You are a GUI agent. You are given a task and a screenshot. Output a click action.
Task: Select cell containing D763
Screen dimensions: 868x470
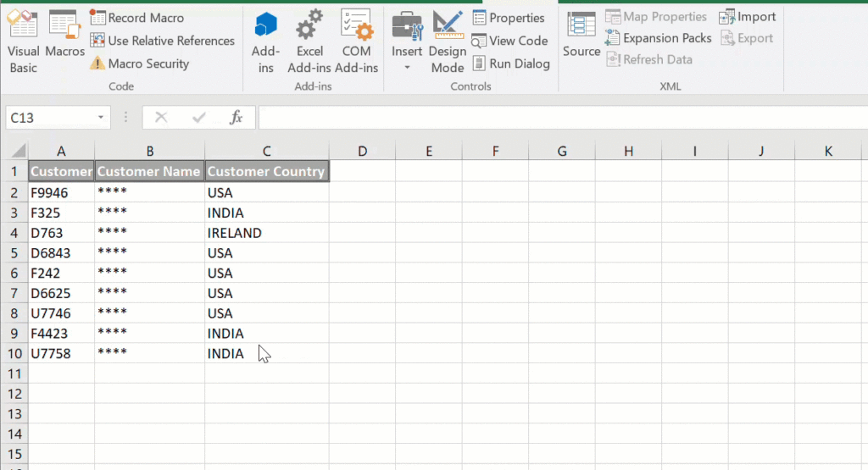pyautogui.click(x=61, y=233)
